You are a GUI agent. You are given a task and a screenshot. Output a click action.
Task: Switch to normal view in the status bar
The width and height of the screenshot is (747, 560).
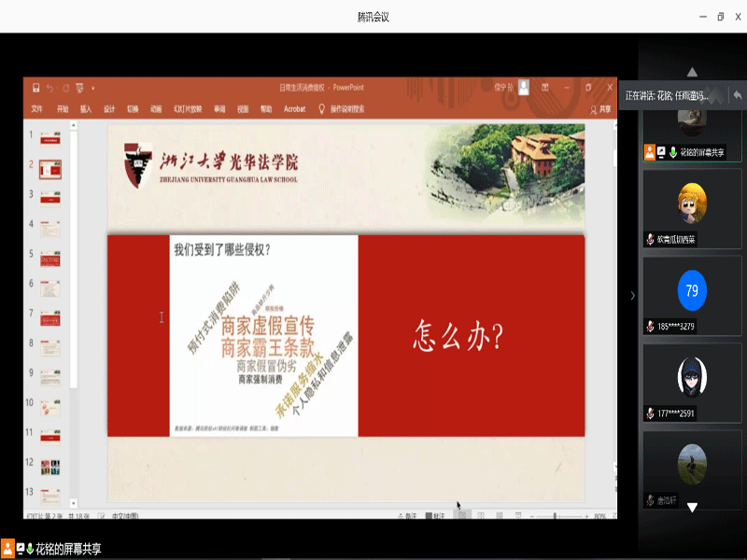coord(462,515)
